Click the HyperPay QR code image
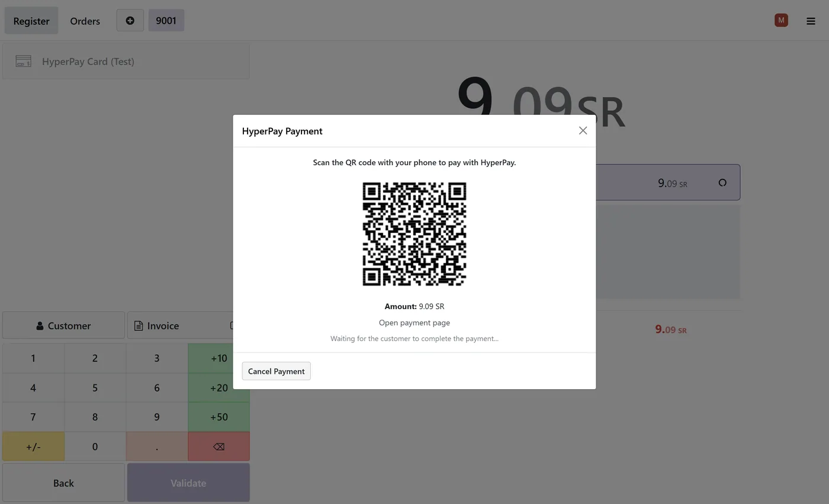 [415, 234]
